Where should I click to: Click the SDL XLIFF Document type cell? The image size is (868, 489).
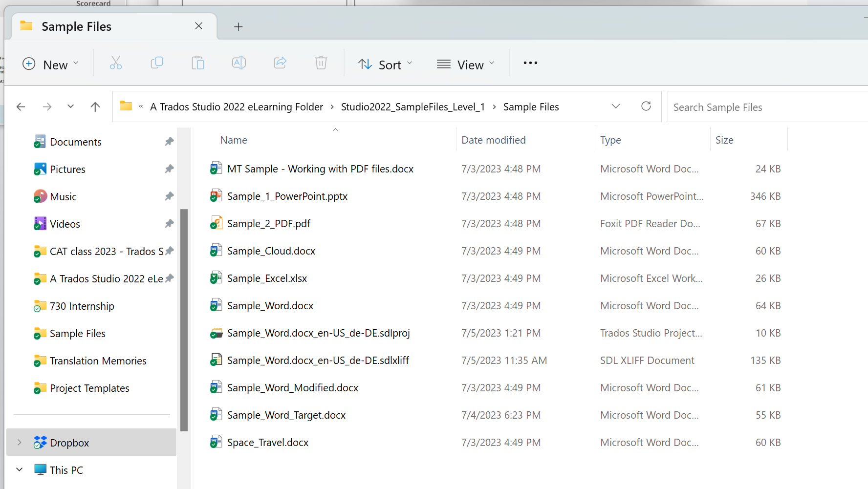pos(647,361)
